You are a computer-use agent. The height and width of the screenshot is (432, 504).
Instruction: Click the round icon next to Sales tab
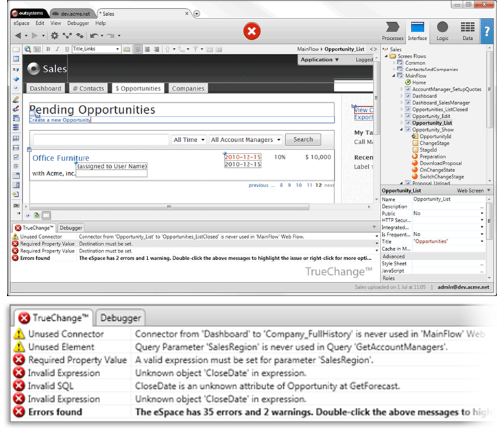197,14
